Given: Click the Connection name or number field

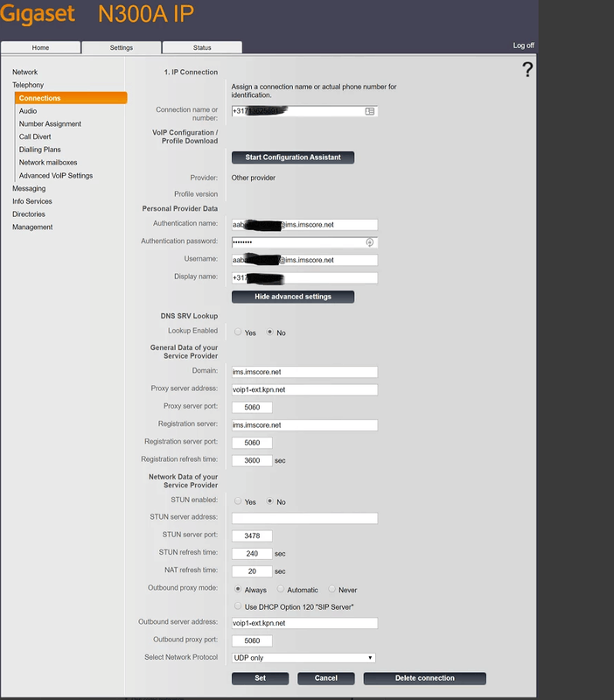Looking at the screenshot, I should coord(304,111).
